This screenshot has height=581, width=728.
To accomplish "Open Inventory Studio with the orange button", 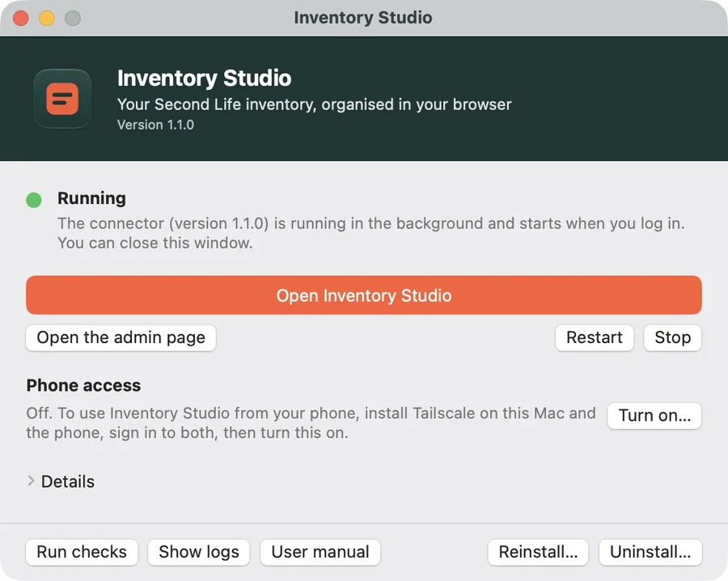I will [x=363, y=295].
